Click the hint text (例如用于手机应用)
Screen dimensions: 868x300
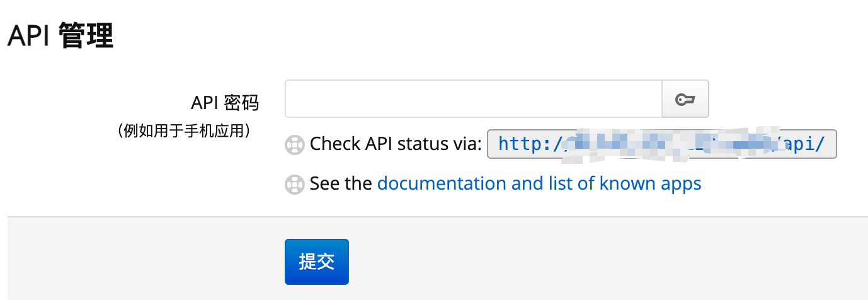185,130
